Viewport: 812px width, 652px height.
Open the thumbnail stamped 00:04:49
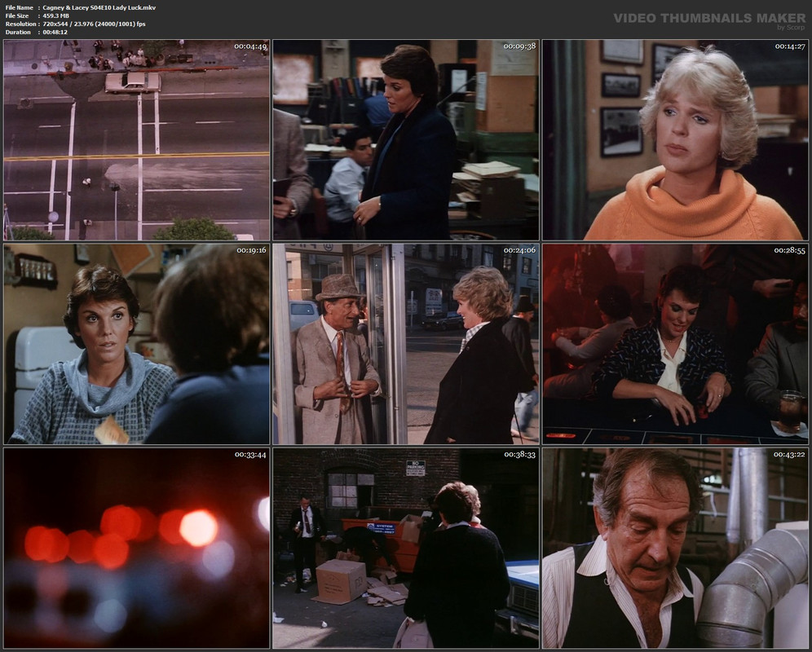pos(137,140)
